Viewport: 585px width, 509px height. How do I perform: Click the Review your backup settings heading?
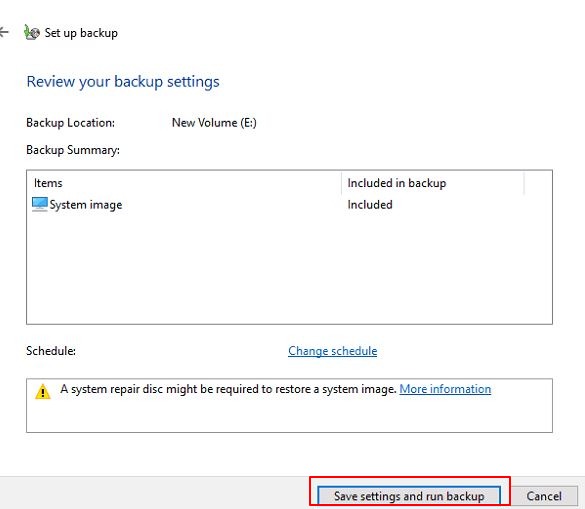coord(123,82)
